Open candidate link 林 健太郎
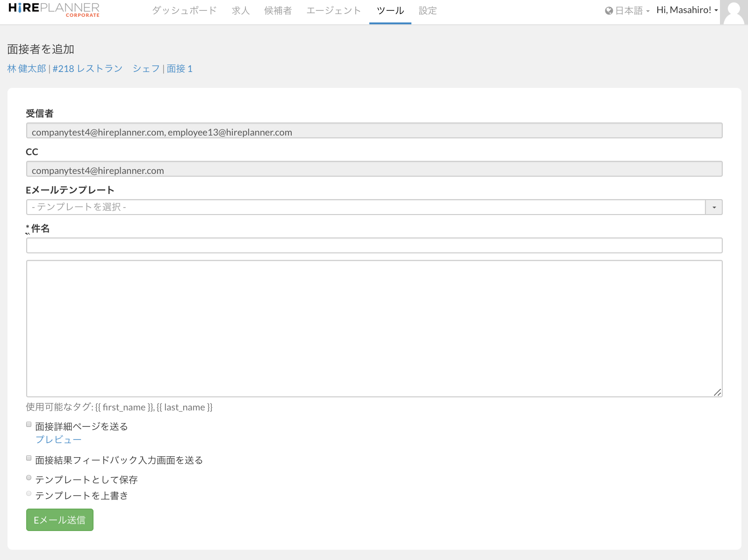Image resolution: width=748 pixels, height=560 pixels. click(x=27, y=69)
